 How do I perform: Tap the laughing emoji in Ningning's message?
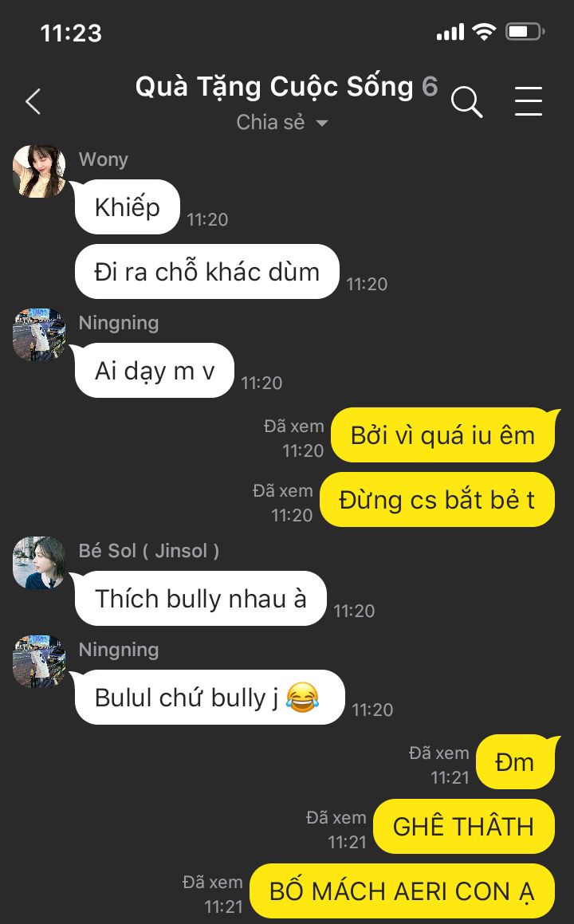click(302, 697)
